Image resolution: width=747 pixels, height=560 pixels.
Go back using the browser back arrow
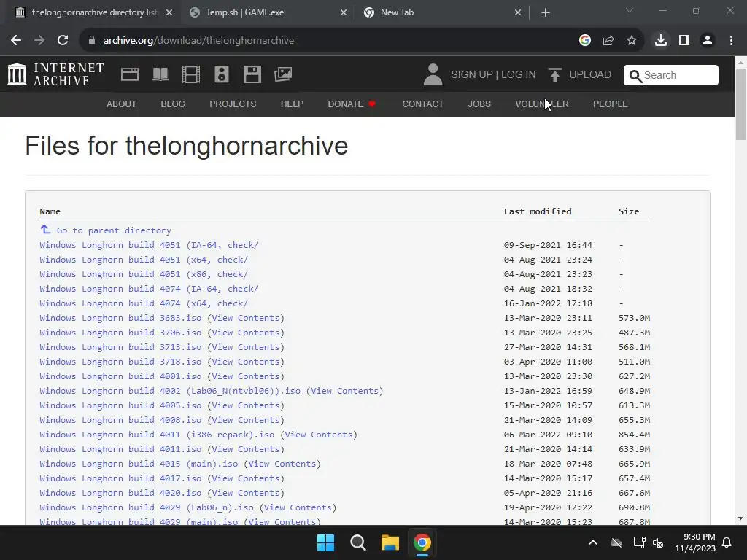click(x=16, y=41)
